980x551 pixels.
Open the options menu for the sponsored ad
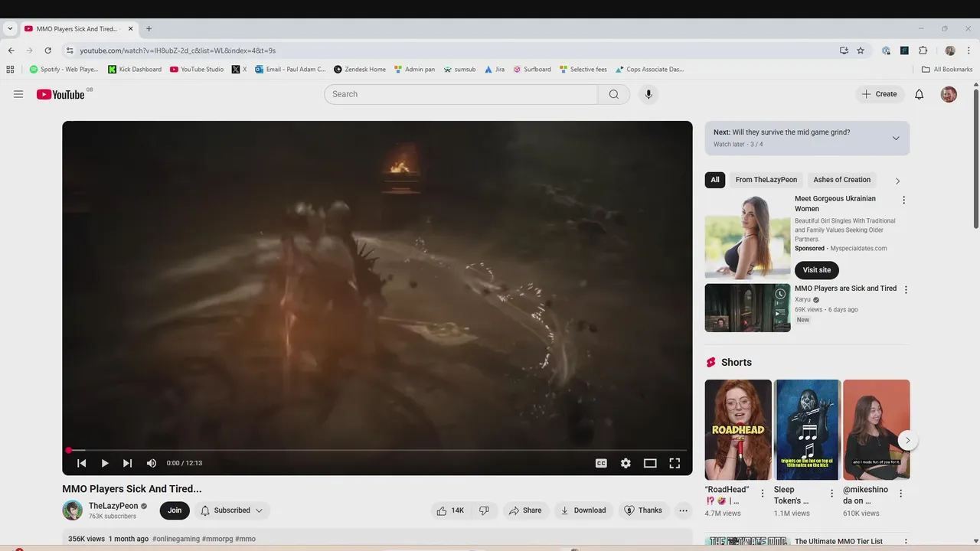[903, 200]
